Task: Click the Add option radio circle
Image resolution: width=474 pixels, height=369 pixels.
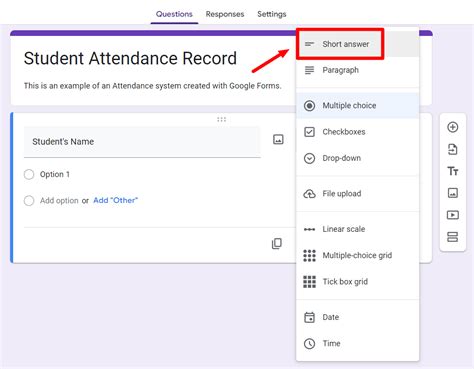Action: (x=29, y=201)
